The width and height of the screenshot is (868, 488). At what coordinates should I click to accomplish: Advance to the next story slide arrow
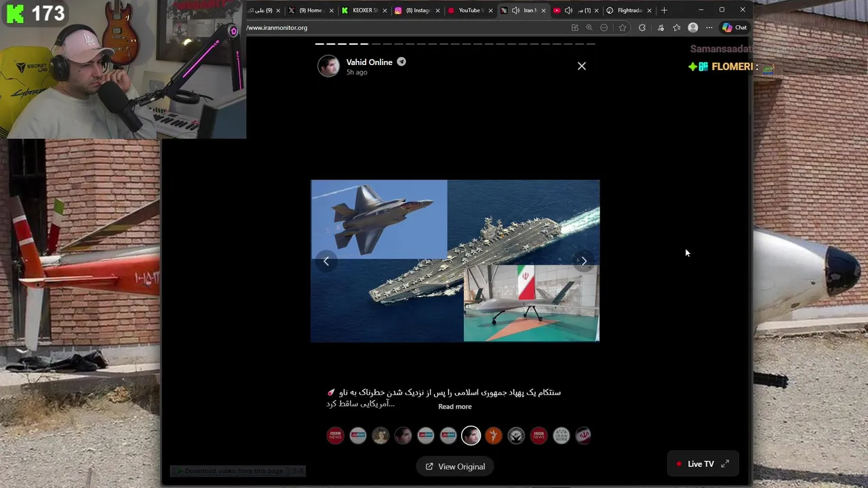[x=584, y=261]
